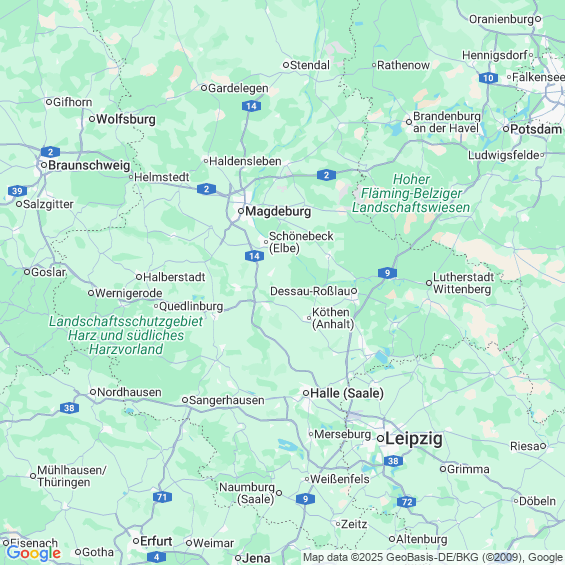Click the A9 shield near Dessau-Roßlau
The image size is (565, 565).
[x=387, y=273]
